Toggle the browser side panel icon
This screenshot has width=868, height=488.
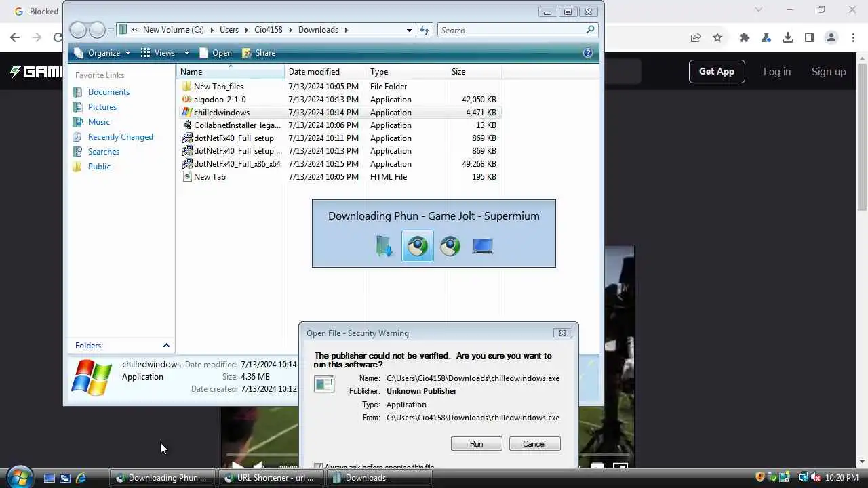(810, 38)
